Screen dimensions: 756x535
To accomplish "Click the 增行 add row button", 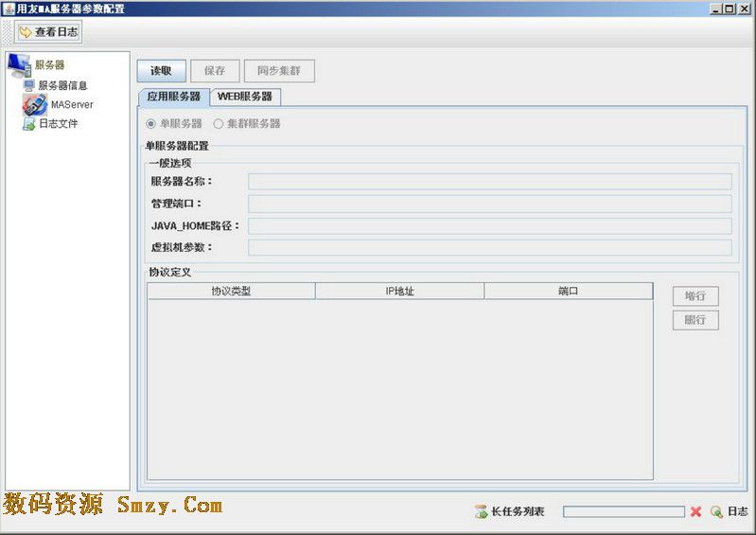I will [695, 296].
